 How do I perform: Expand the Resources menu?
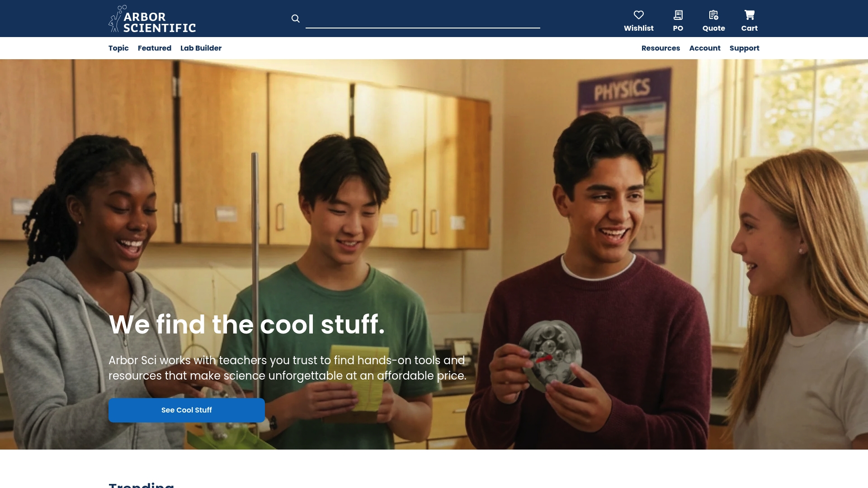tap(660, 48)
